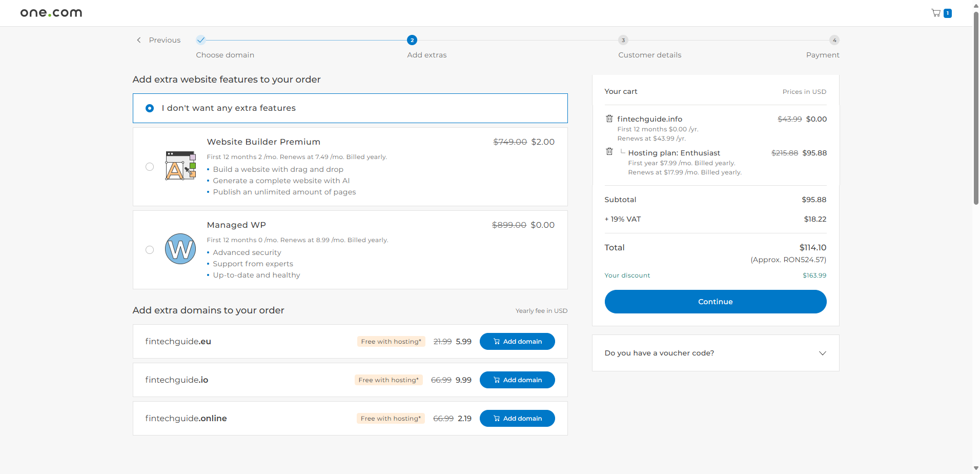The image size is (980, 474).
Task: Click "Up-to-date and healthy" bullet
Action: click(257, 275)
